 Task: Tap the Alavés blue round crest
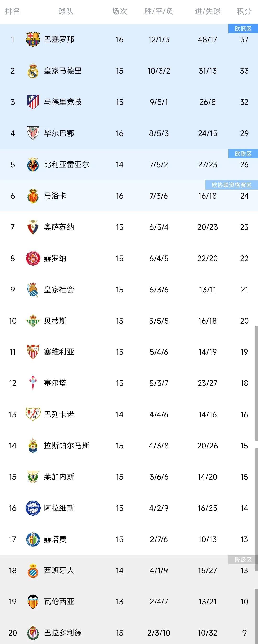click(33, 508)
